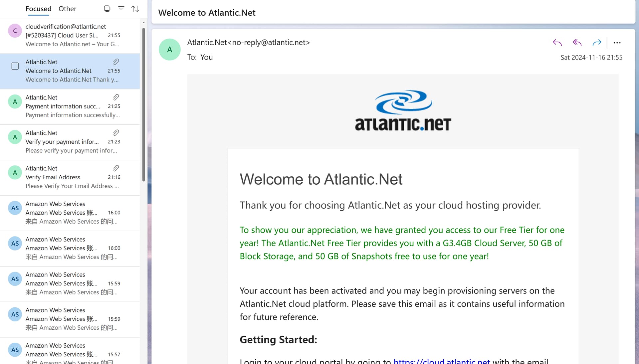Open the Verify Email Address message

(x=70, y=177)
